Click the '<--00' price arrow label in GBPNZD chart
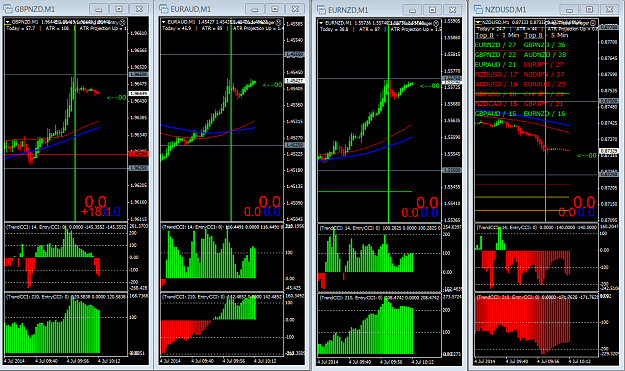The height and width of the screenshot is (371, 625). pos(116,98)
